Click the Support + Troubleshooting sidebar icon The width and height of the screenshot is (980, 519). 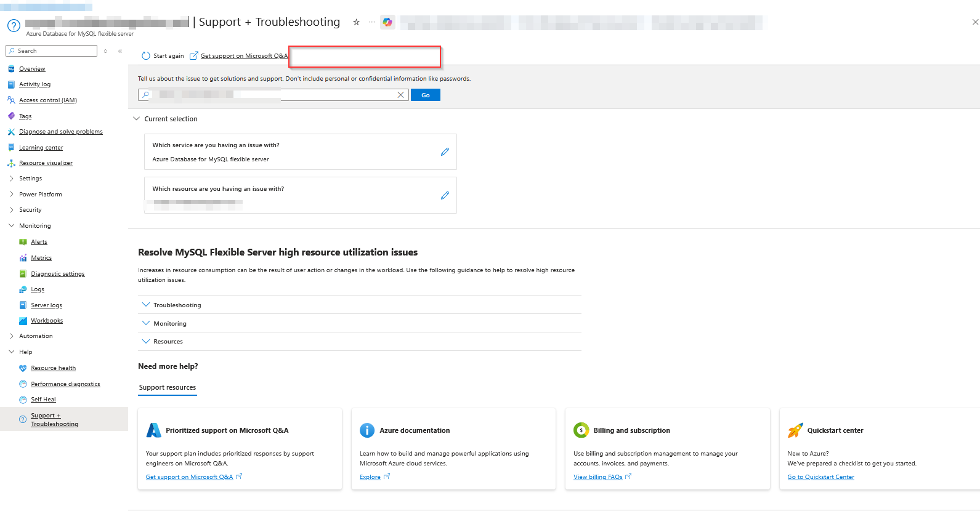click(23, 419)
